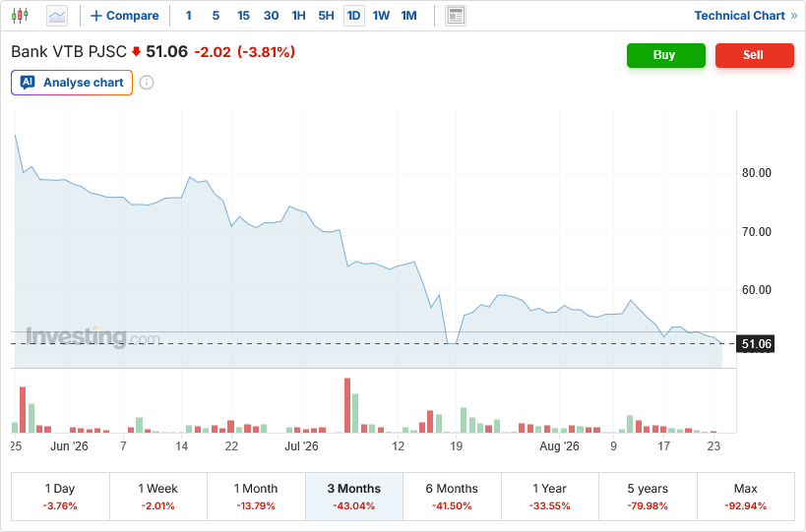The image size is (806, 532).
Task: Click the Aug '26 date label
Action: coord(559,446)
